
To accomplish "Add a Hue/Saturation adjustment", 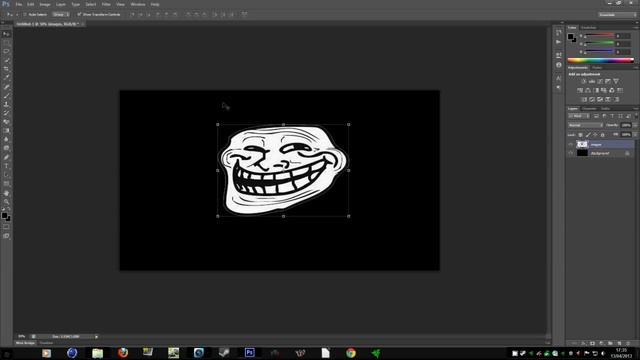I will 580,90.
